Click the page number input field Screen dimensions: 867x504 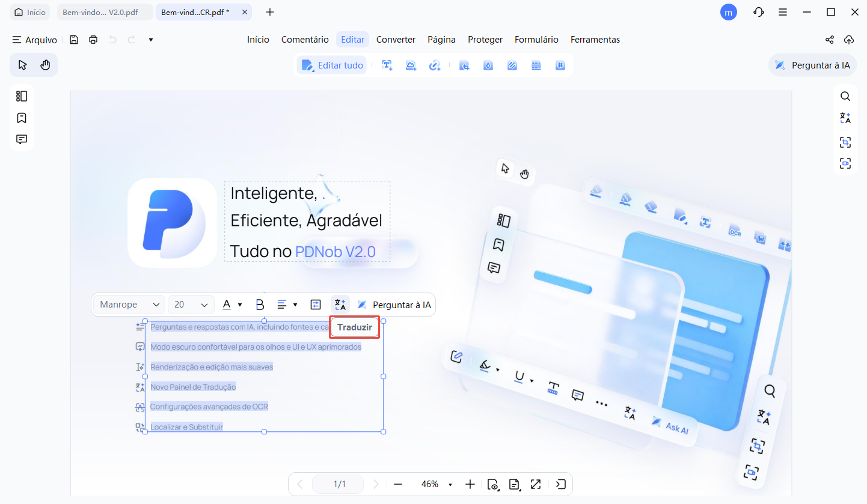click(x=338, y=484)
